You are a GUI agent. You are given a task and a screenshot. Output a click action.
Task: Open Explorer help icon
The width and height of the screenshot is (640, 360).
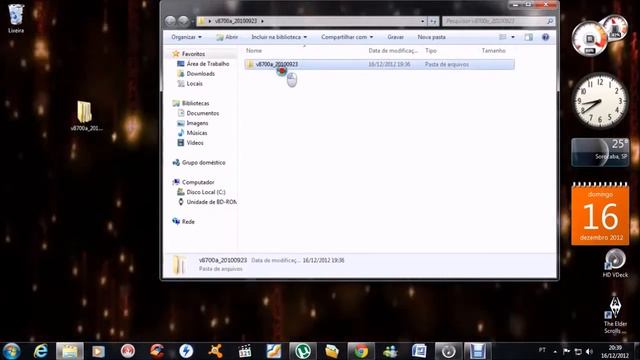pyautogui.click(x=545, y=37)
